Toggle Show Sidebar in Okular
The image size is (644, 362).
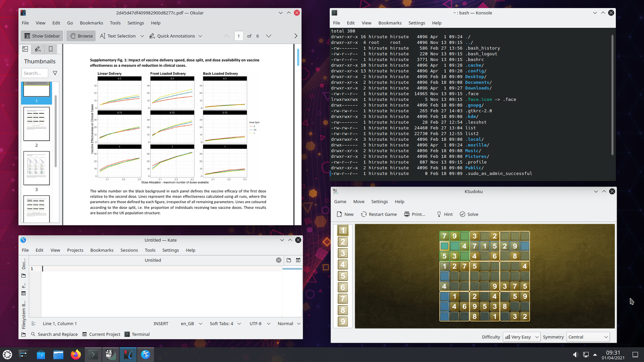pos(42,36)
